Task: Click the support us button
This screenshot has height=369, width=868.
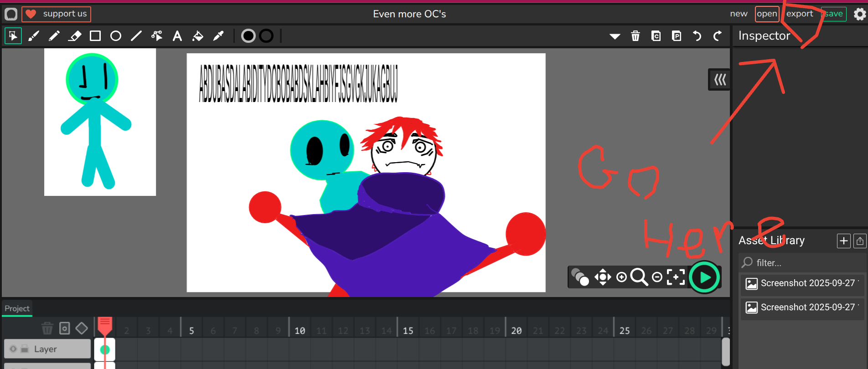Action: 57,14
